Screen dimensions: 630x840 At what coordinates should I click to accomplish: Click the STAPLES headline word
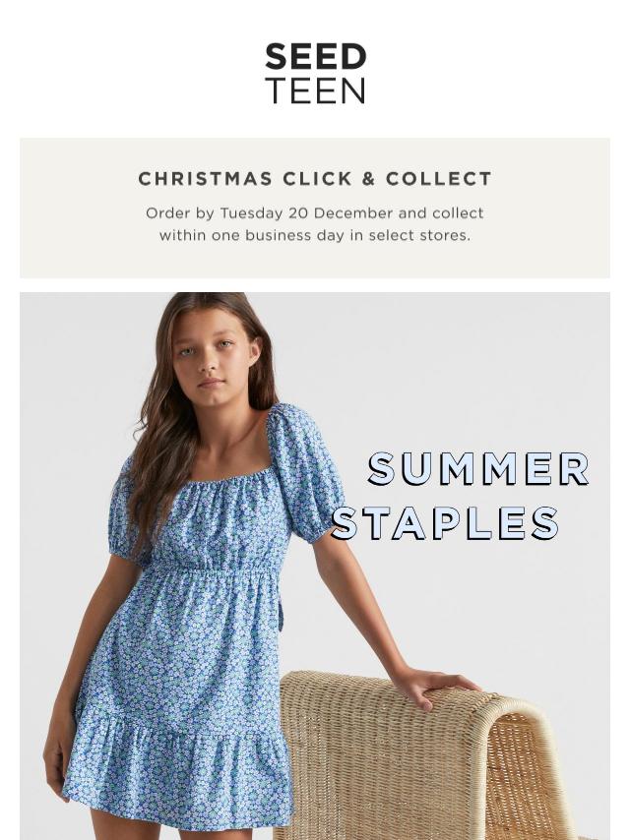pos(446,523)
